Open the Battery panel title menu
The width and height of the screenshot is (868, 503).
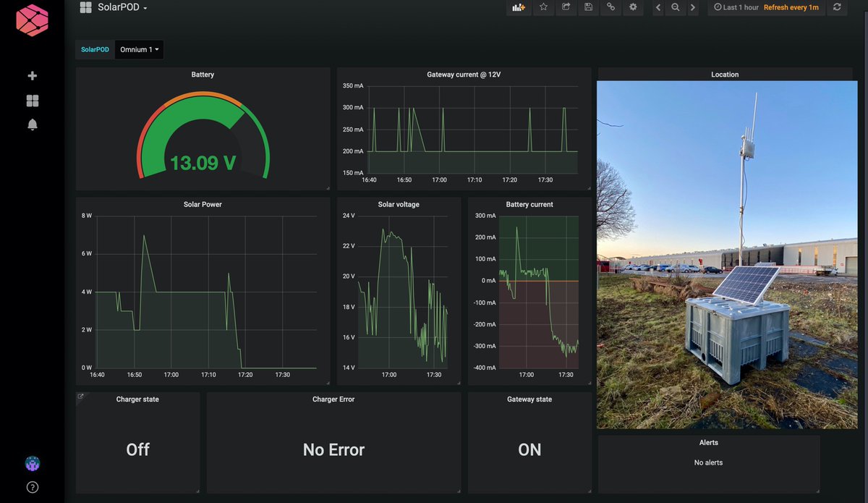[203, 75]
